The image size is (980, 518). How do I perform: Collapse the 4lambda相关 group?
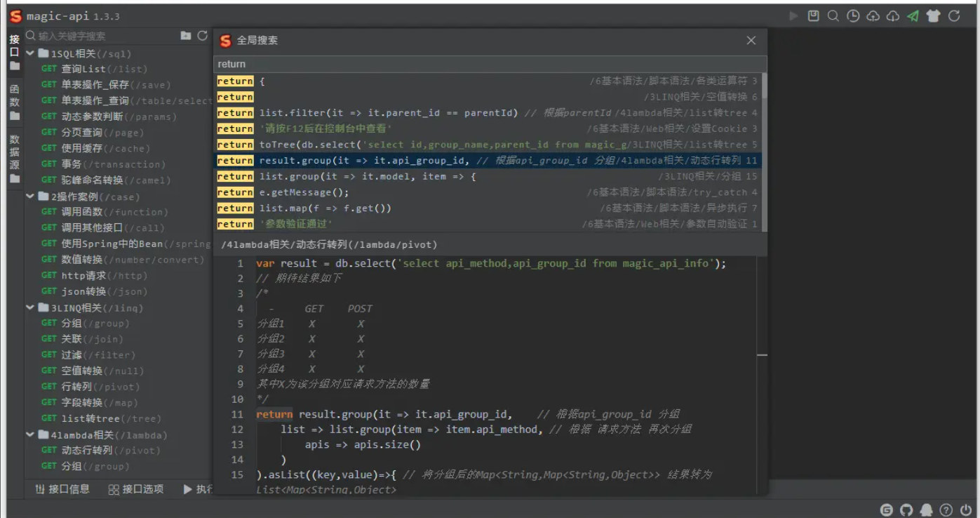pyautogui.click(x=30, y=434)
